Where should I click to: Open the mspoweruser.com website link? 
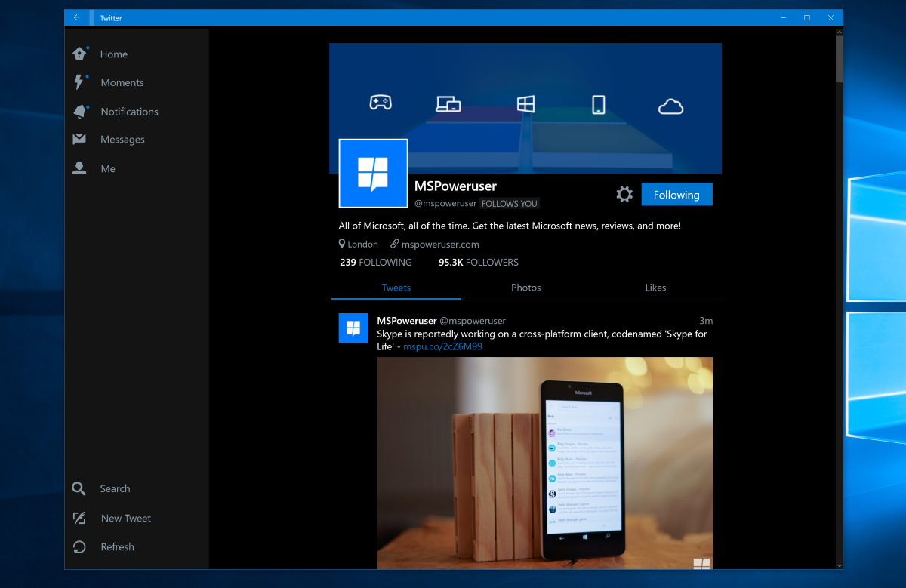(x=440, y=245)
